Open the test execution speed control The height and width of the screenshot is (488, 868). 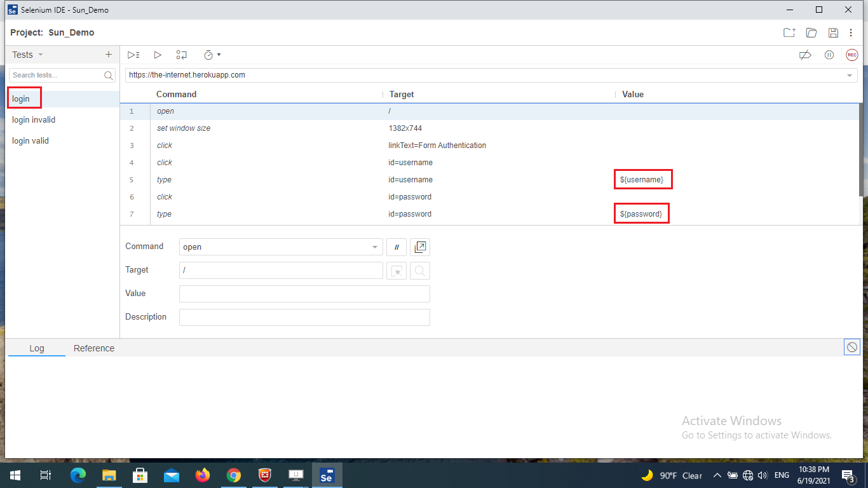click(212, 55)
